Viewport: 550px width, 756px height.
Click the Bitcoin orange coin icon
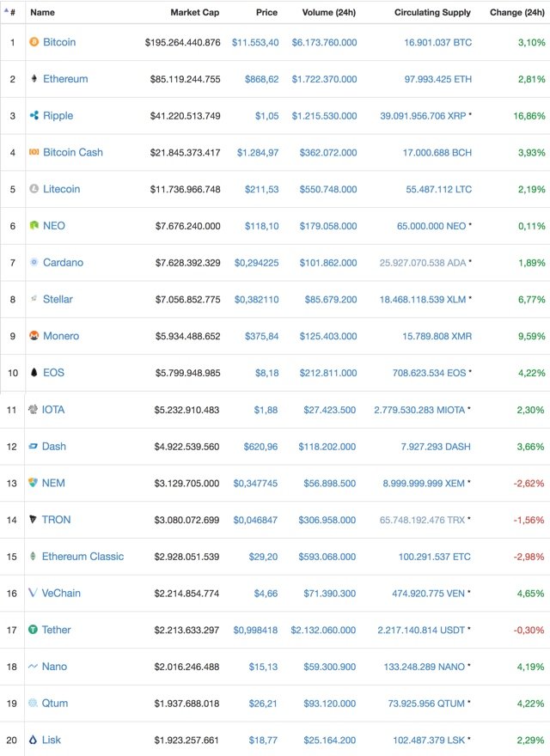point(34,42)
